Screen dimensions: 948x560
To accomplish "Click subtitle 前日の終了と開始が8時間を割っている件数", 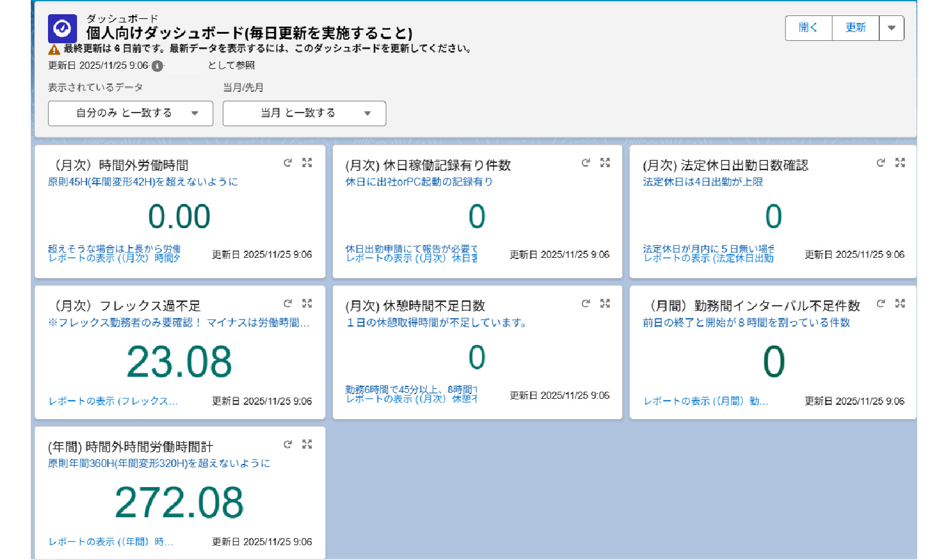I will [747, 322].
